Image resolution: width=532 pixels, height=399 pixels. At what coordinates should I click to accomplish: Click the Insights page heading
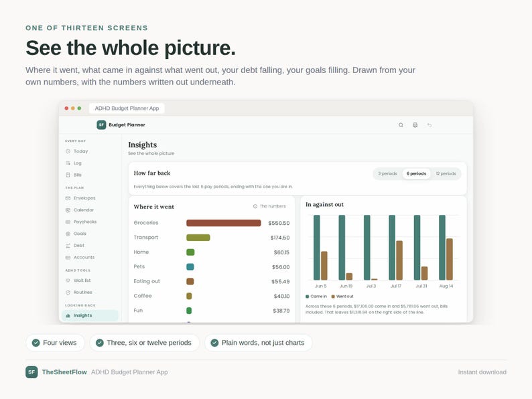(143, 145)
